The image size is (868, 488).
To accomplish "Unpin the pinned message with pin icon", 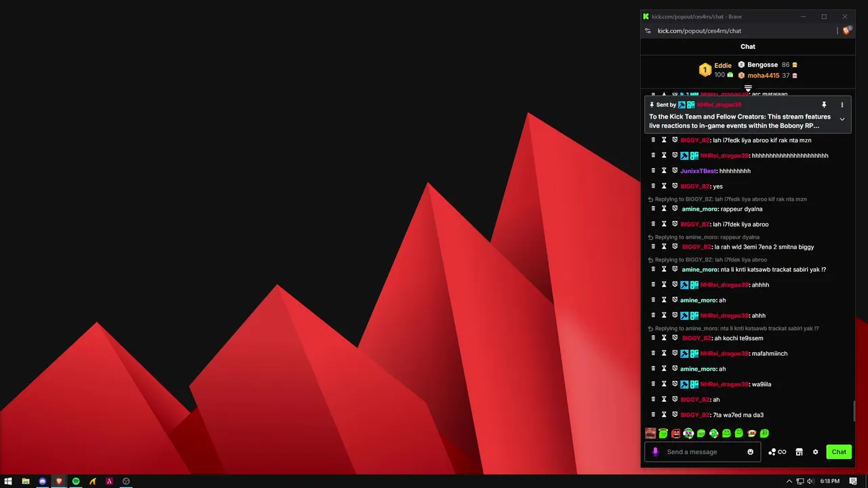I will click(x=824, y=105).
